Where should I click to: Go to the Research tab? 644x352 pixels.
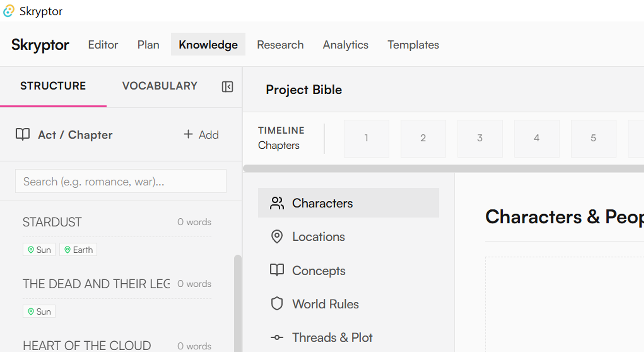pyautogui.click(x=280, y=45)
